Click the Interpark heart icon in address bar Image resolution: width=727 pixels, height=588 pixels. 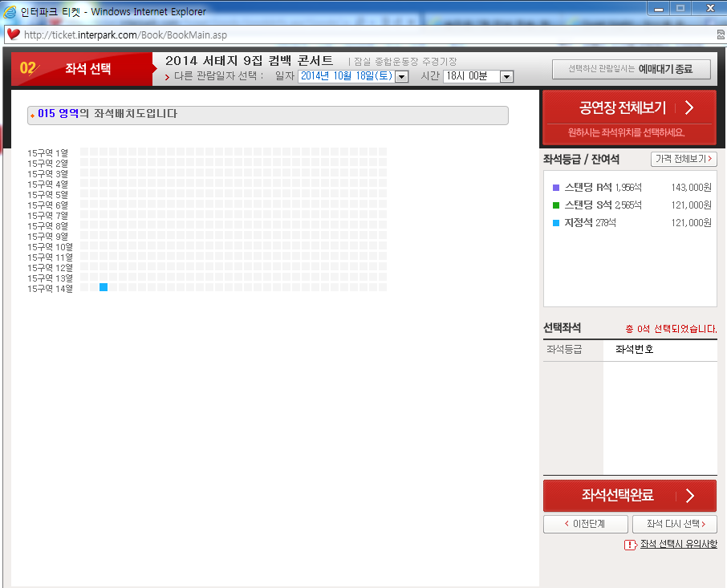14,34
